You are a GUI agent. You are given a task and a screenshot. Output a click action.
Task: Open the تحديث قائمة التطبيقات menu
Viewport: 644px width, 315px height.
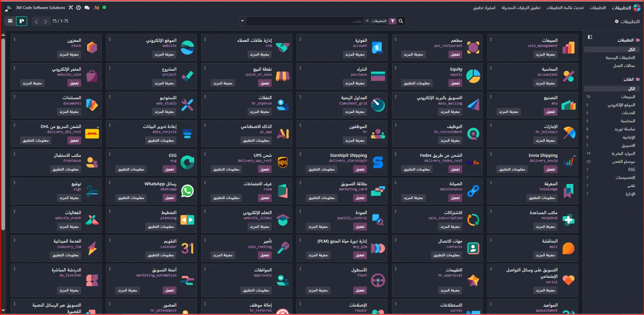point(565,8)
